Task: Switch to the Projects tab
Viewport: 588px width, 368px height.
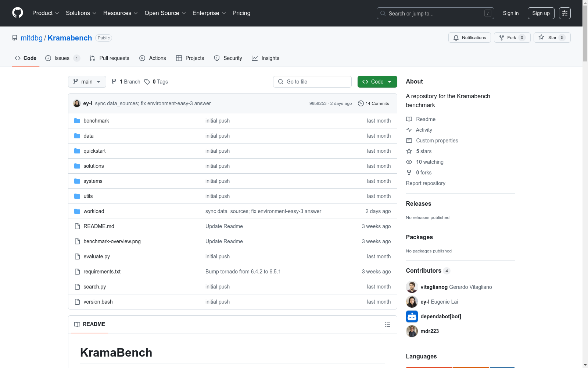Action: [190, 58]
